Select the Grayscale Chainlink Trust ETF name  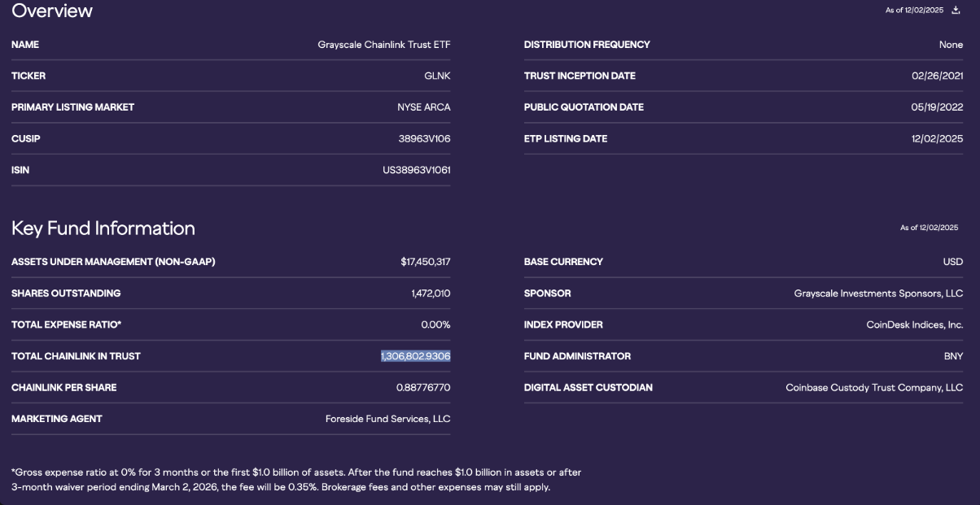pos(383,45)
